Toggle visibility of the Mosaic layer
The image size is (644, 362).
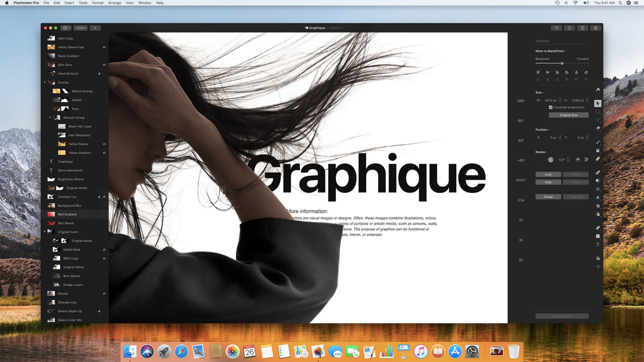(104, 294)
